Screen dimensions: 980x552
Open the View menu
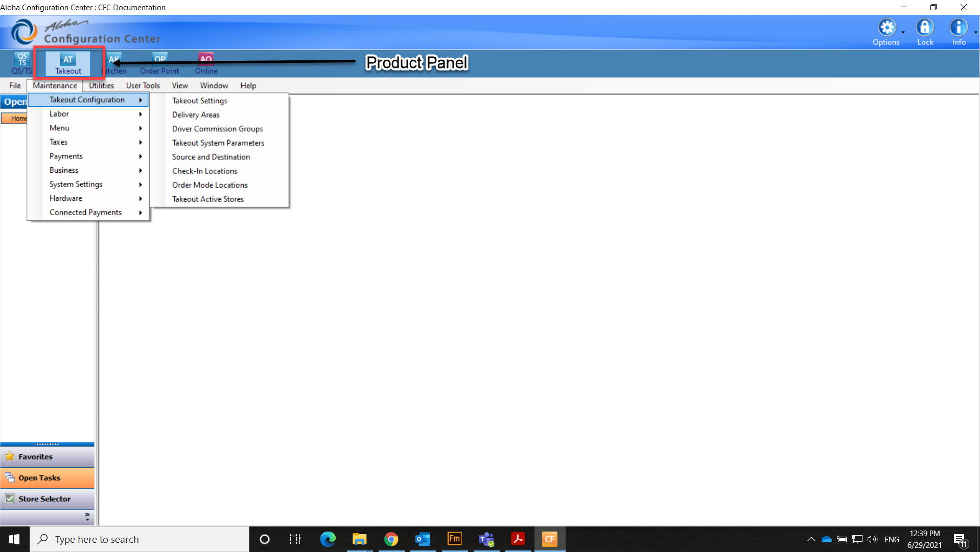tap(179, 85)
